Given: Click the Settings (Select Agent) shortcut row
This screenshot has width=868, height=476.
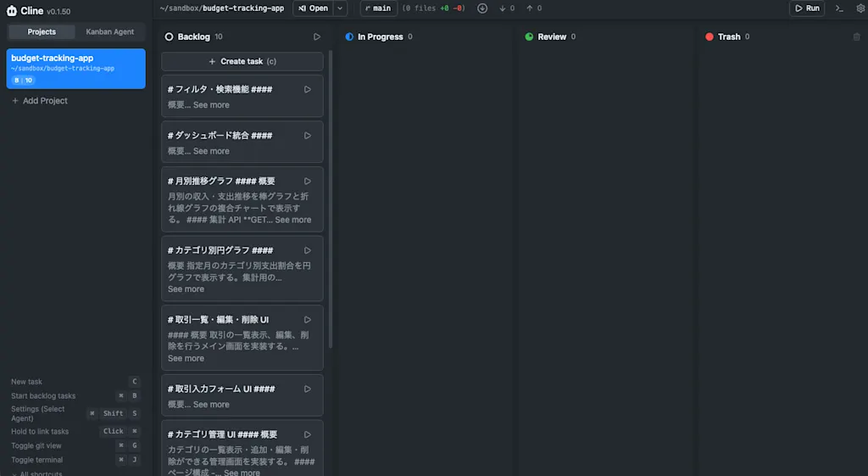Looking at the screenshot, I should pos(75,413).
